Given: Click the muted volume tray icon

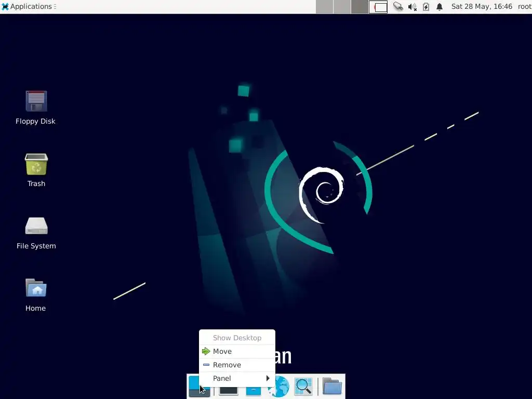Looking at the screenshot, I should click(x=412, y=7).
